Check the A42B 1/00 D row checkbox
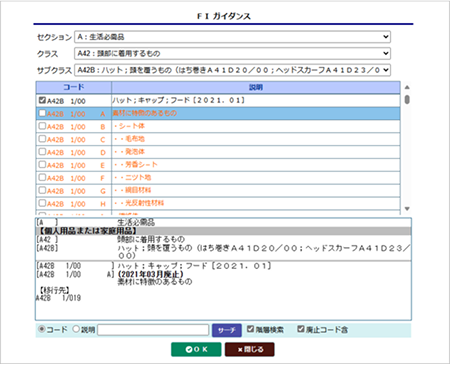Viewport: 450px width, 365px height. coord(42,152)
